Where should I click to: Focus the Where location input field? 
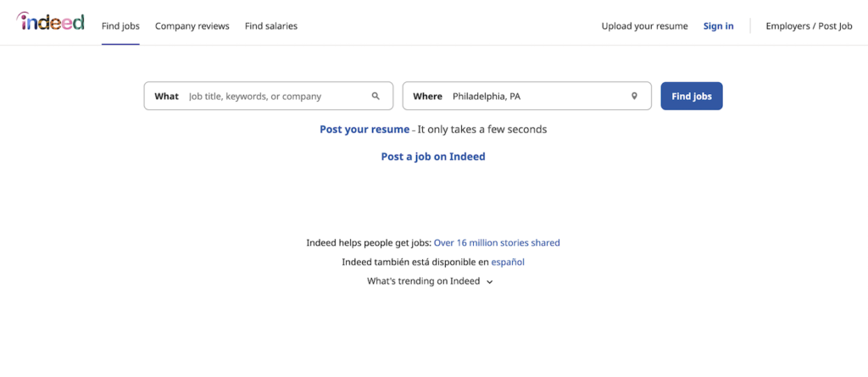pyautogui.click(x=527, y=96)
